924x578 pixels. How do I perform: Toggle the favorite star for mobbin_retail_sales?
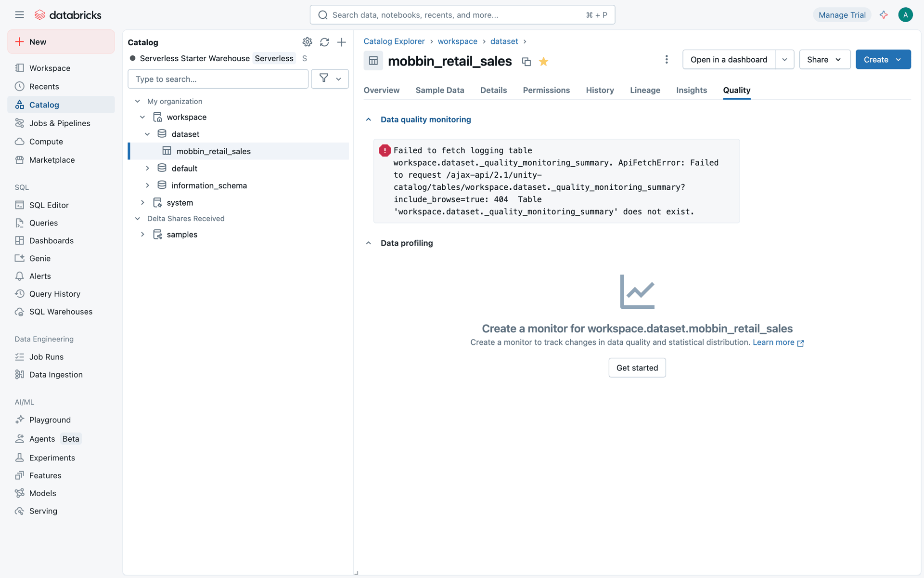(x=544, y=62)
